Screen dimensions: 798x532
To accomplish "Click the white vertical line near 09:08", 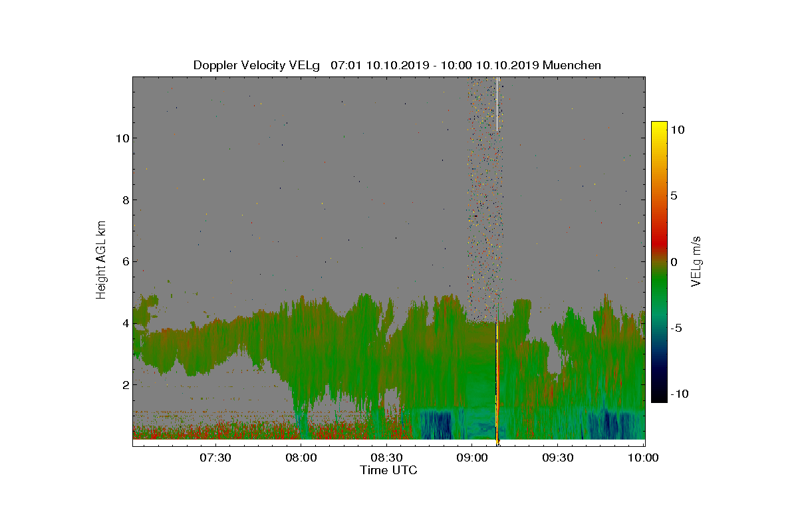I will 497,104.
